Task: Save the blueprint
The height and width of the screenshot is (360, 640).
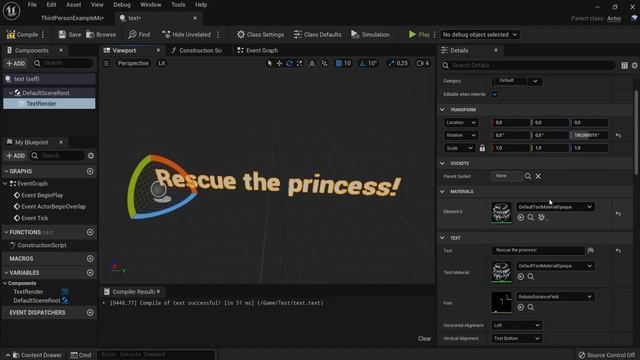Action: tap(69, 35)
